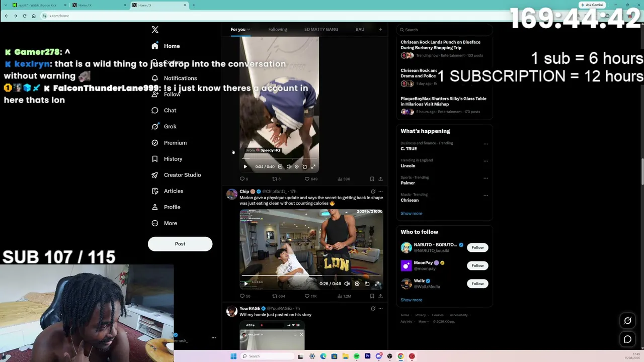The width and height of the screenshot is (644, 362).
Task: Go to Profile page
Action: [166, 207]
